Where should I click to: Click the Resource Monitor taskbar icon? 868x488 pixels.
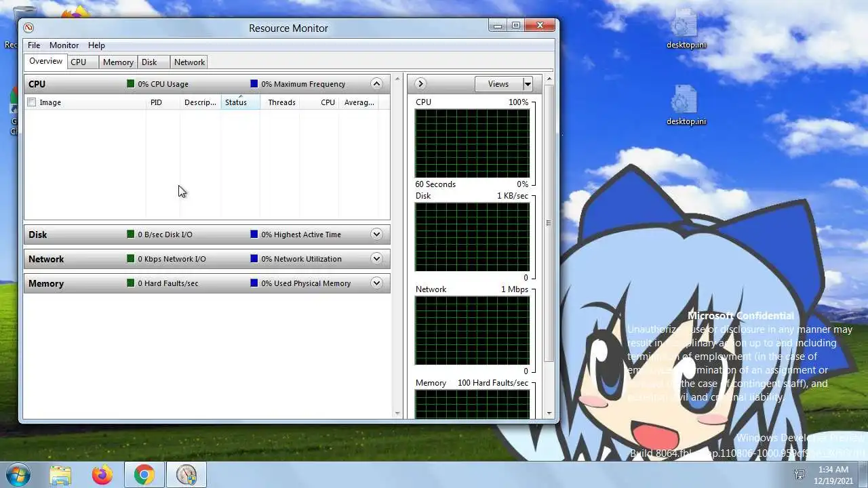186,475
